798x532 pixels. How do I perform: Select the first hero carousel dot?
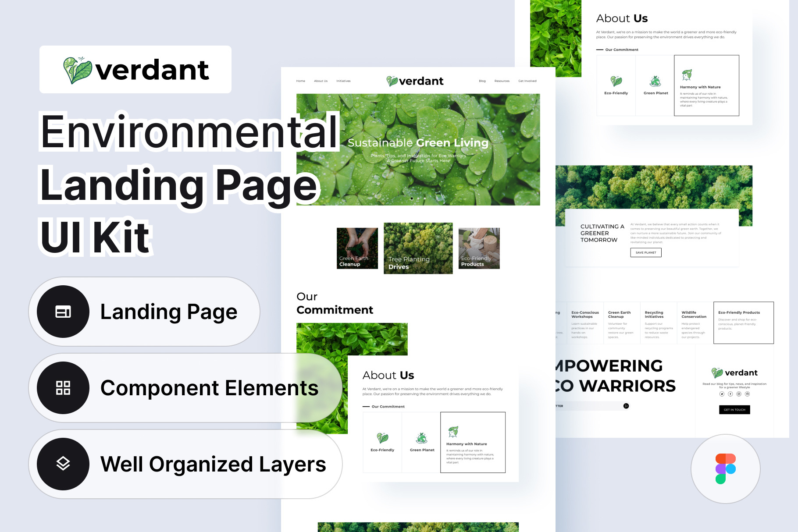point(411,199)
